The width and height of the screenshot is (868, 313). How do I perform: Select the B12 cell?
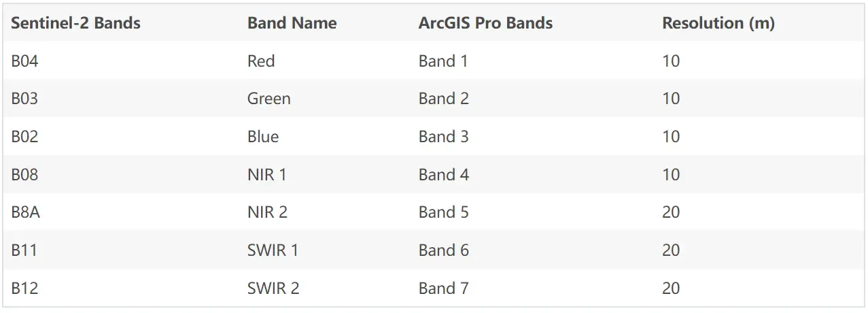point(24,289)
